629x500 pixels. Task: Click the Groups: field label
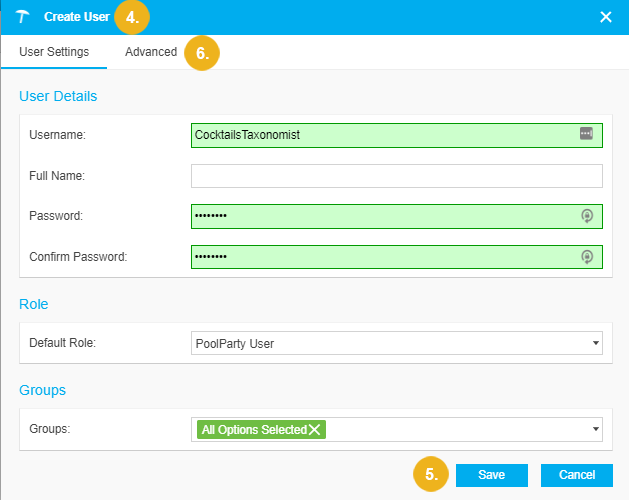tap(50, 429)
